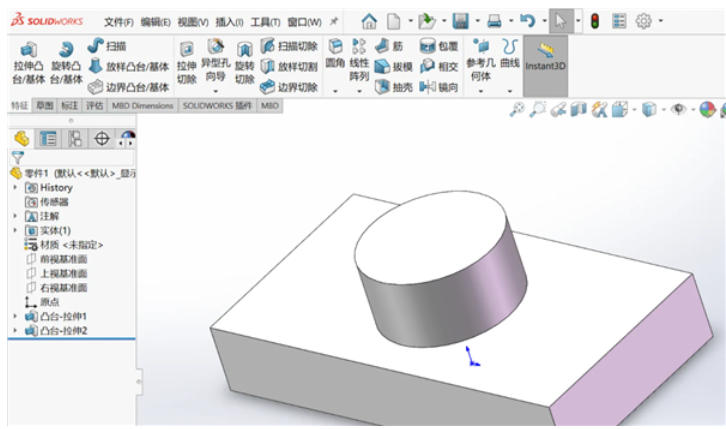The width and height of the screenshot is (726, 429).
Task: Switch to the 草图 (Sketch) tab
Action: click(45, 105)
